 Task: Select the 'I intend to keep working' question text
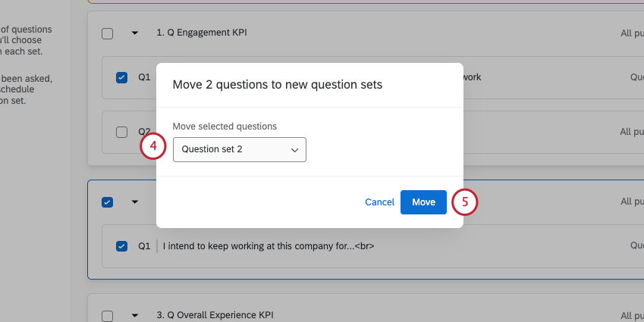269,246
